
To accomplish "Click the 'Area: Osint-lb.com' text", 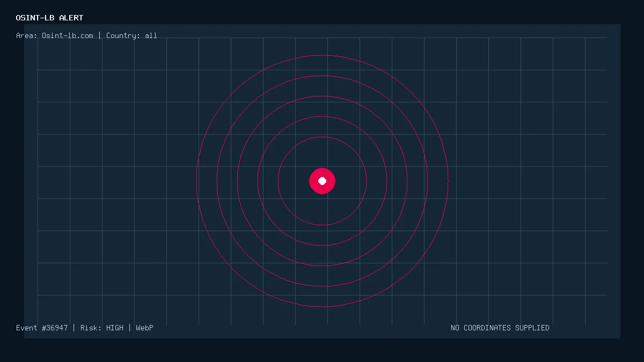I will (x=55, y=36).
